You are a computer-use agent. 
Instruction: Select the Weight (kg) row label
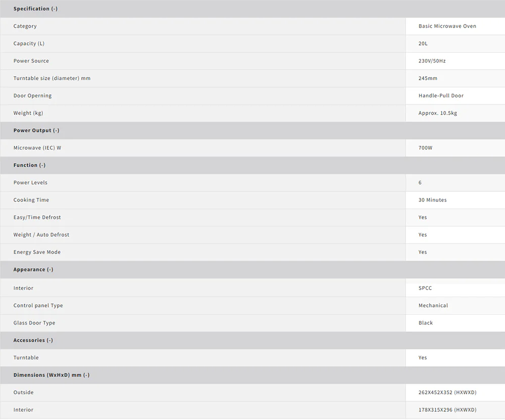point(28,113)
